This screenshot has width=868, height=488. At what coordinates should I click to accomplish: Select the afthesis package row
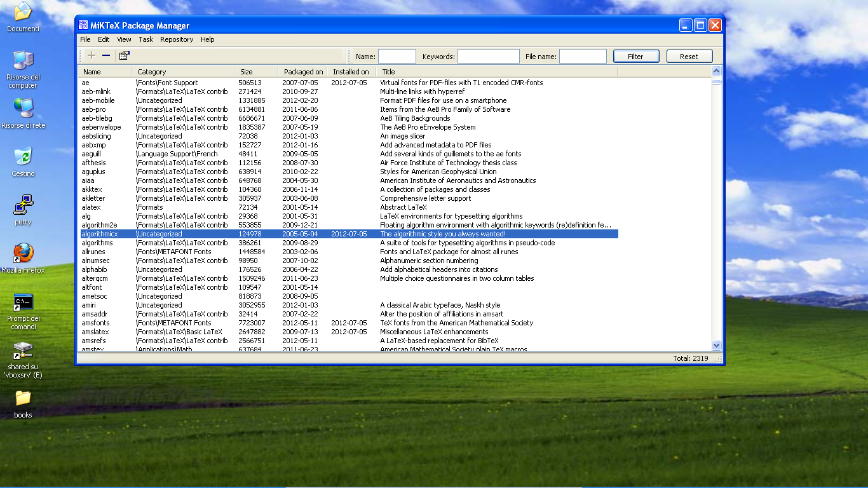pos(348,163)
